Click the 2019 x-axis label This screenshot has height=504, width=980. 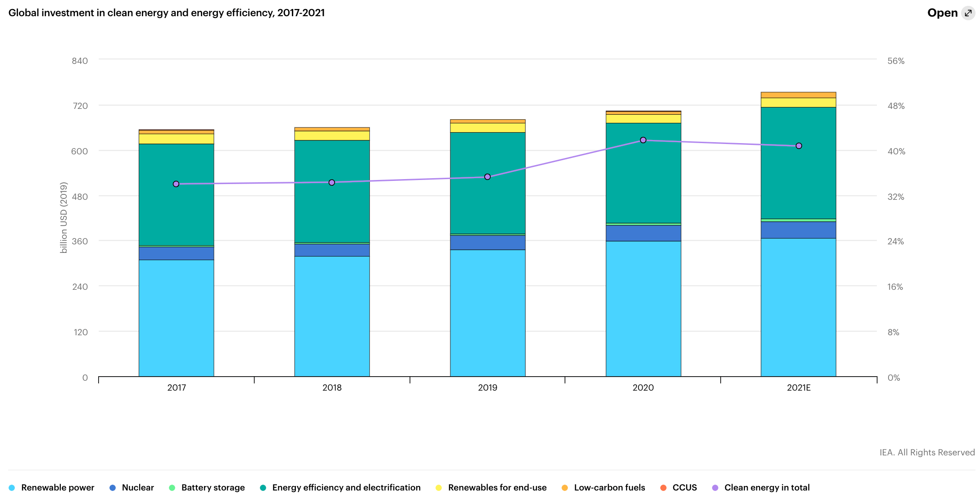488,387
